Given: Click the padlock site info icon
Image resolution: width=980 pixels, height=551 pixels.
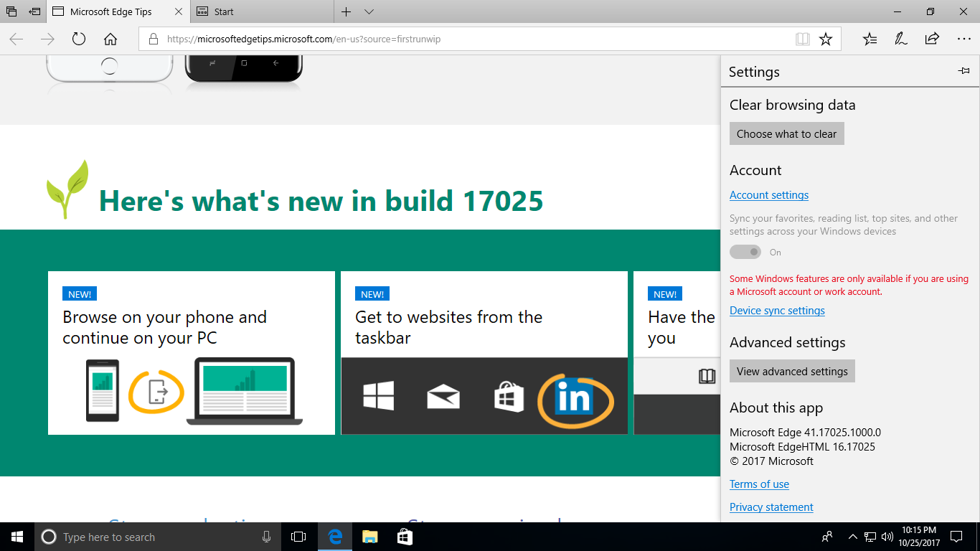Looking at the screenshot, I should 153,39.
